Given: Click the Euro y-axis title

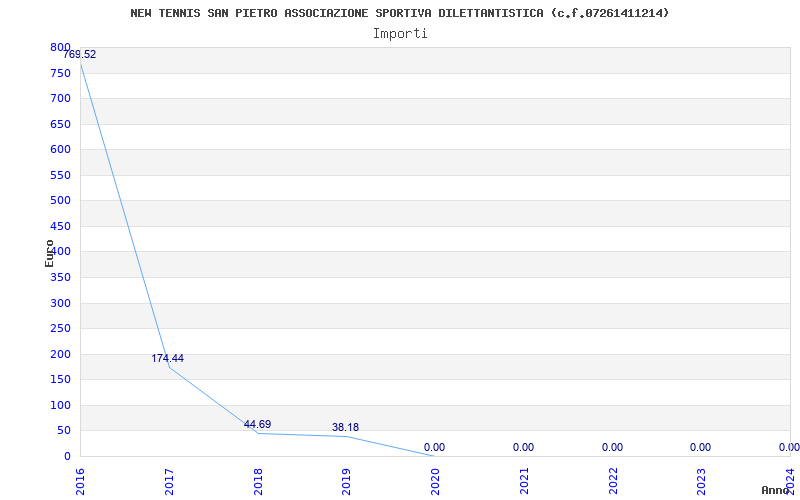Looking at the screenshot, I should click(x=49, y=253).
